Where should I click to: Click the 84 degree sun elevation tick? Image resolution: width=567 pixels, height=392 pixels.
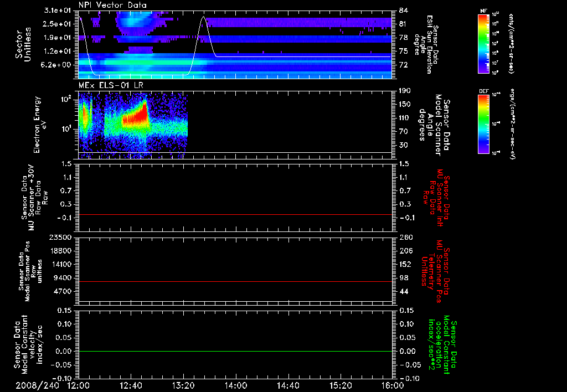pos(403,11)
